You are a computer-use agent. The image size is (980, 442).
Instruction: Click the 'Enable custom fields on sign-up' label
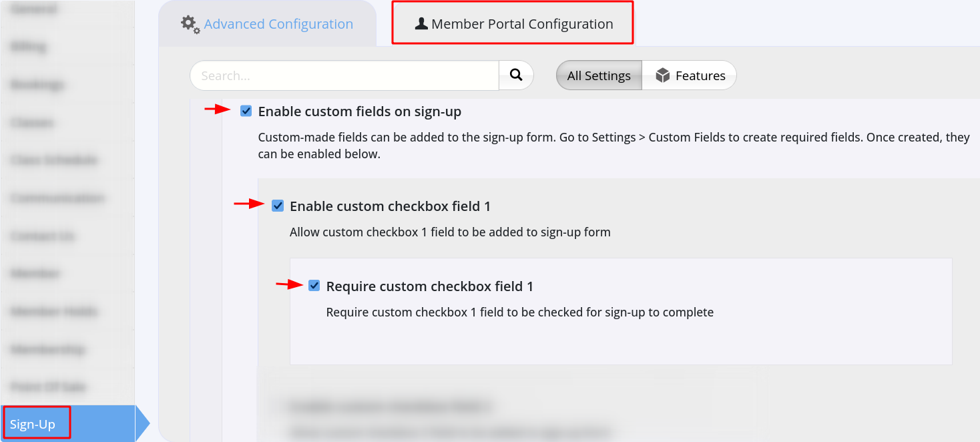tap(360, 112)
